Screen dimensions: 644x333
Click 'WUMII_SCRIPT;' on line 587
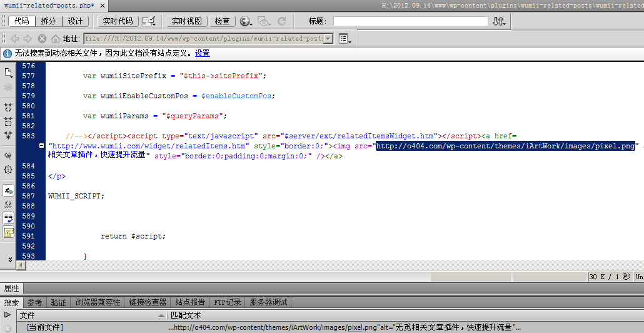click(76, 196)
